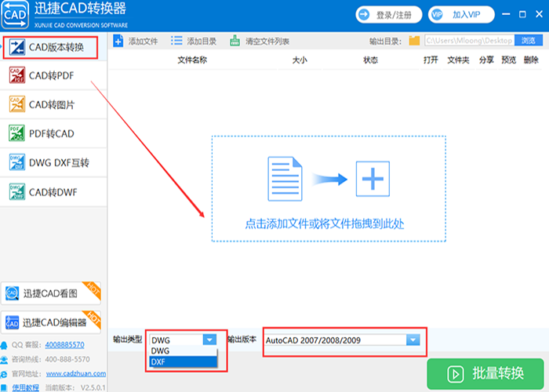
Task: Click the CAD转图片 orange icon
Action: [16, 104]
